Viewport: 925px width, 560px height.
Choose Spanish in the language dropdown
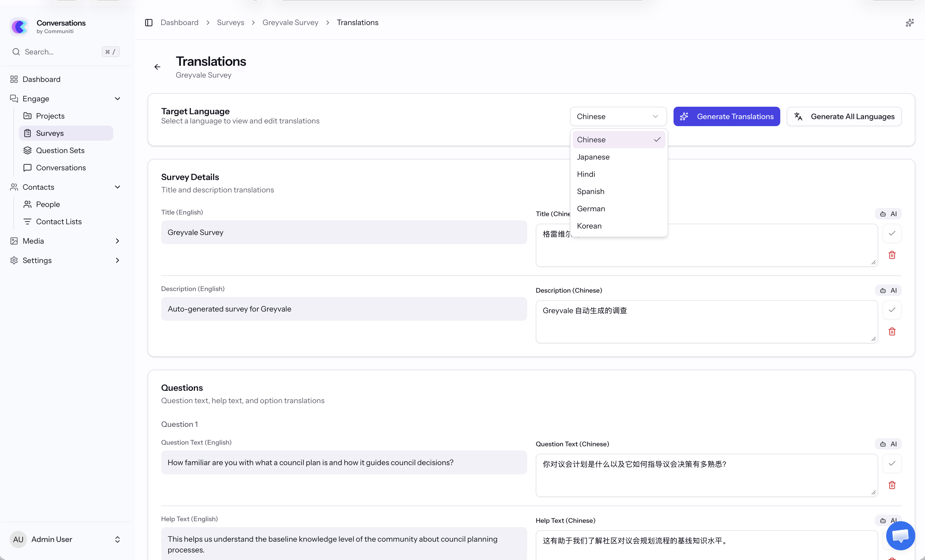(x=591, y=191)
